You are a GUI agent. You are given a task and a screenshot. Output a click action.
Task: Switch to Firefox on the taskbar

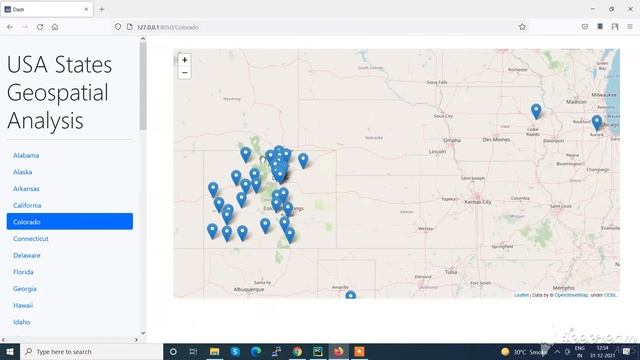click(x=338, y=351)
